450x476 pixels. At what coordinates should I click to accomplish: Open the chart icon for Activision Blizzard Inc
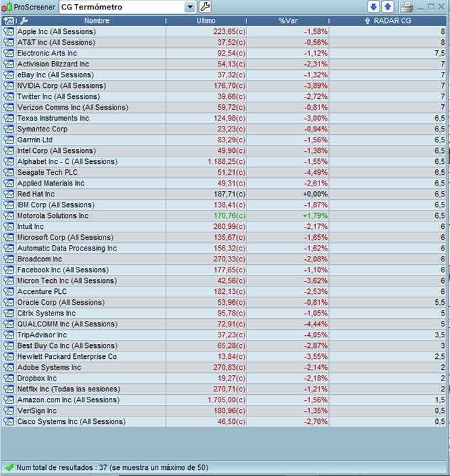[9, 64]
